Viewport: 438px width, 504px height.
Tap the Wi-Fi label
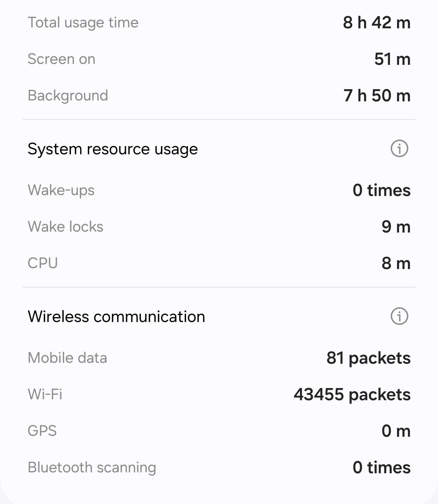coord(45,394)
